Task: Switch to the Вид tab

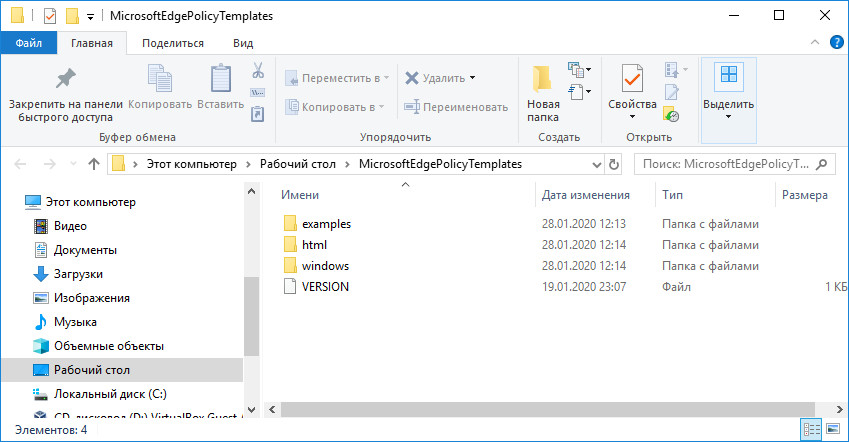Action: coord(243,43)
